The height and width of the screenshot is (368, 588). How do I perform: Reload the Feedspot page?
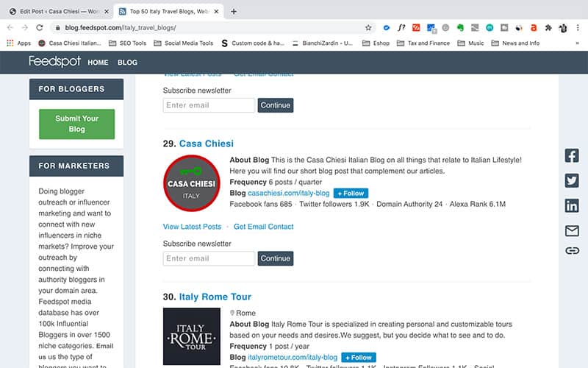[x=40, y=27]
